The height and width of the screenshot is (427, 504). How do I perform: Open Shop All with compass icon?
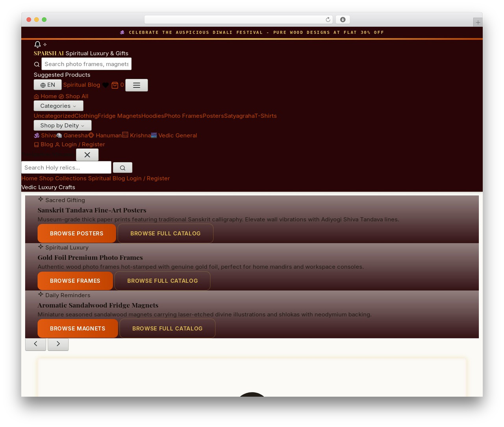coord(73,97)
